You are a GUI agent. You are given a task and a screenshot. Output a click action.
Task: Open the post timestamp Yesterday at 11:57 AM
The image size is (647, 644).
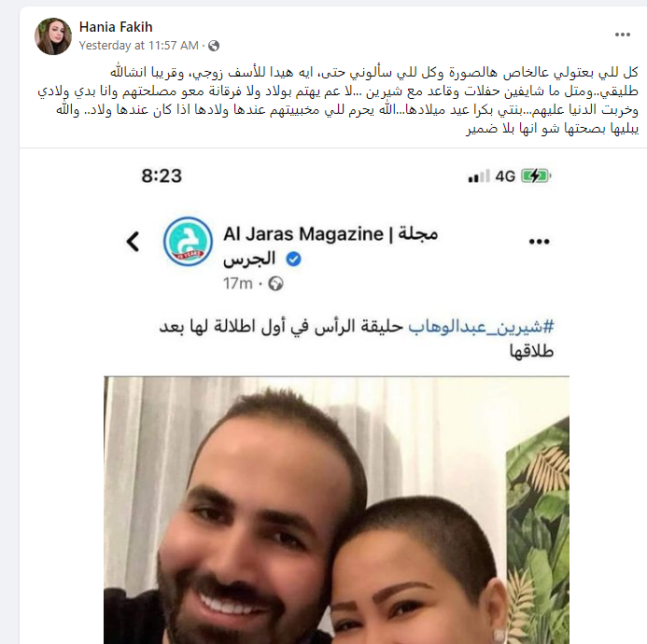138,46
